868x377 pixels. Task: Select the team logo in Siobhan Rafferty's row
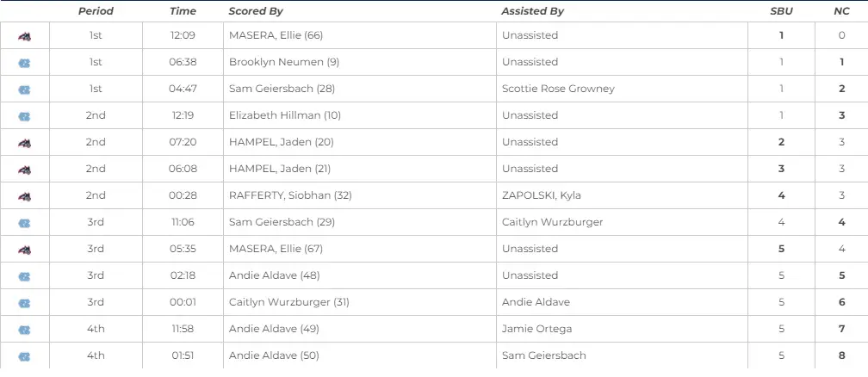(25, 196)
